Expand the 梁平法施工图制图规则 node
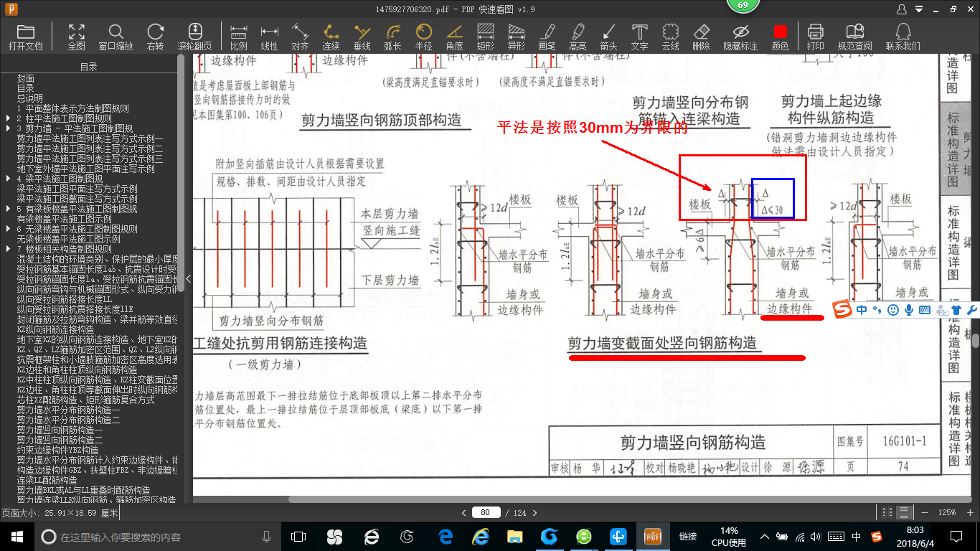 point(8,179)
